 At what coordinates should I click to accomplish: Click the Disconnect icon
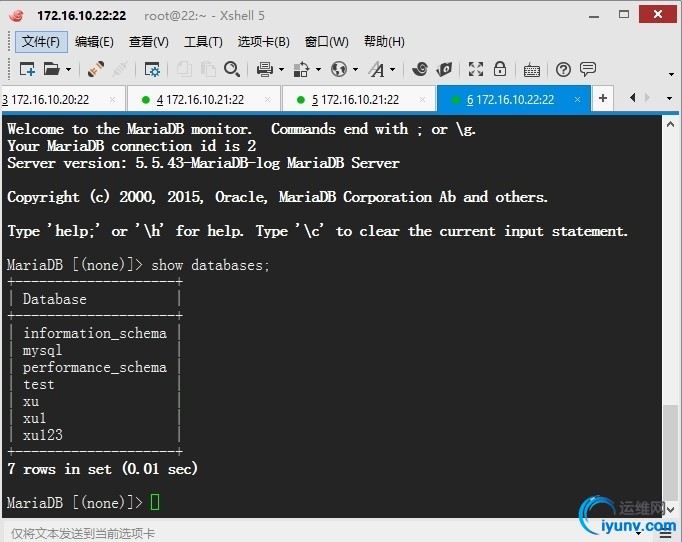click(x=120, y=69)
